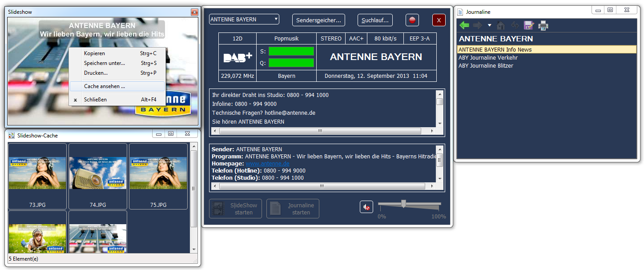Click Slideshow-Cache scrollbar up arrow
Image resolution: width=644 pixels, height=270 pixels.
[194, 146]
